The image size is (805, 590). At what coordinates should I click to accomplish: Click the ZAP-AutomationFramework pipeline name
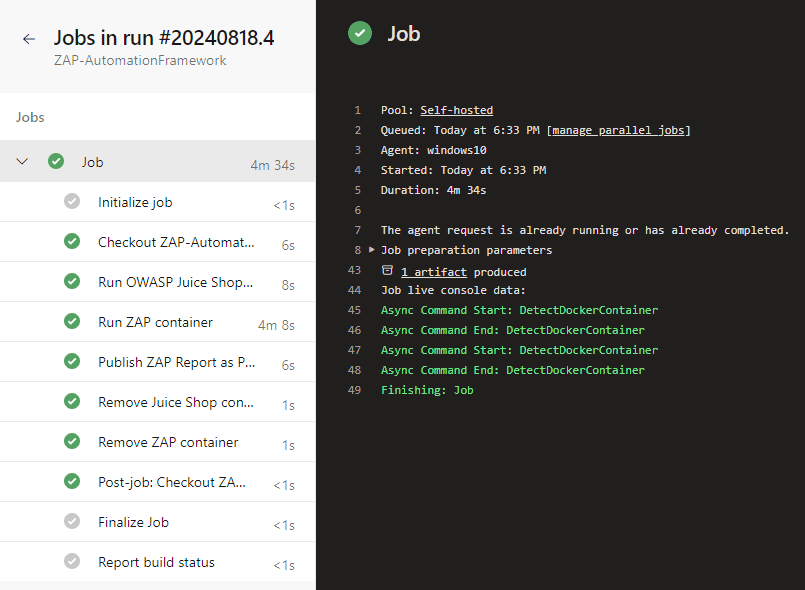[140, 61]
